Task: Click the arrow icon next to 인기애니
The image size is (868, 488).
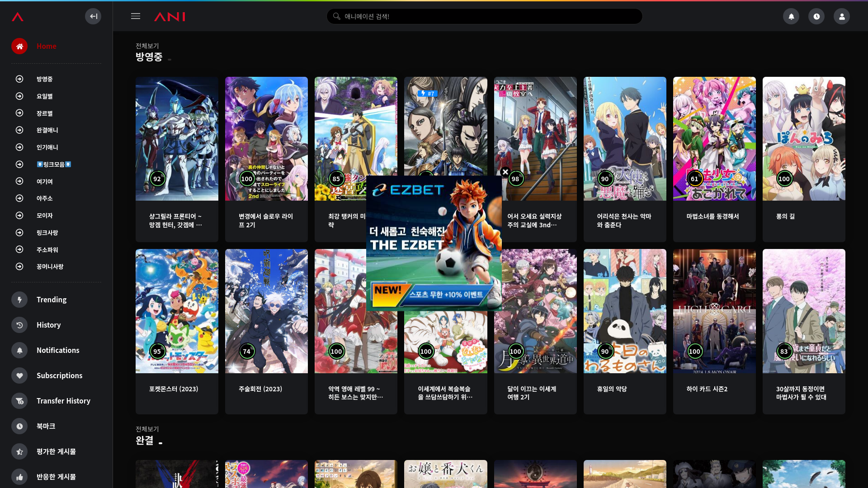Action: (x=19, y=147)
